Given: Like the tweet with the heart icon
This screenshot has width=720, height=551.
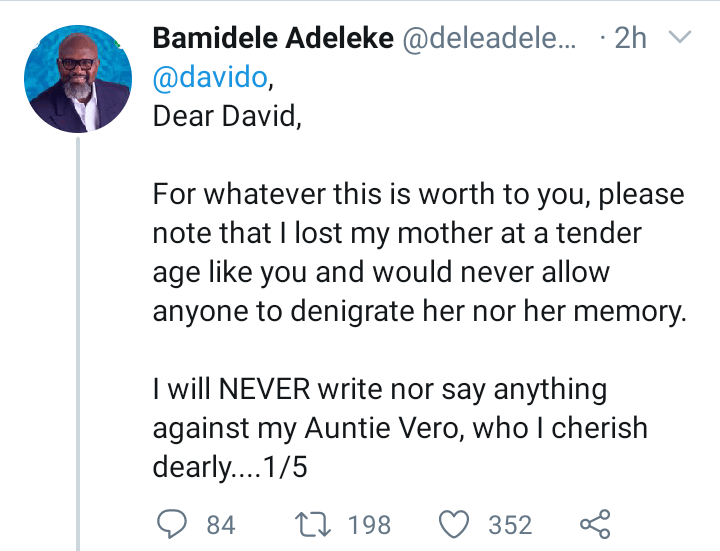Looking at the screenshot, I should click(x=453, y=524).
